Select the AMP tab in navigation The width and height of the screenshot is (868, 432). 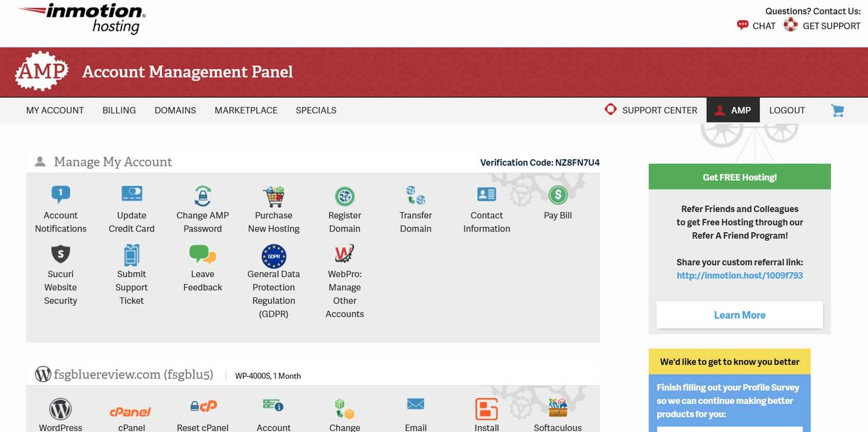pyautogui.click(x=733, y=110)
